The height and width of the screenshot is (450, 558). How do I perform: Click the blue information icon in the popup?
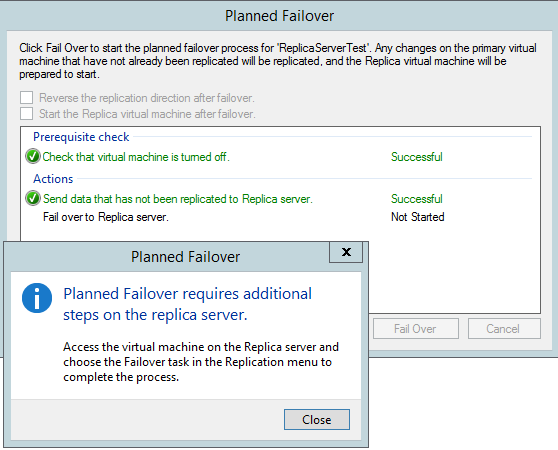(x=37, y=298)
